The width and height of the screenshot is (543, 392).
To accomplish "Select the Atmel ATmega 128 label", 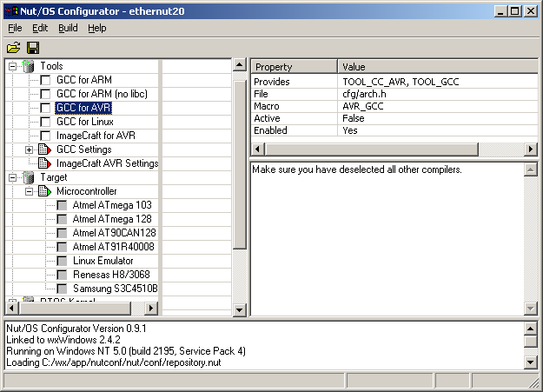I will coord(112,219).
